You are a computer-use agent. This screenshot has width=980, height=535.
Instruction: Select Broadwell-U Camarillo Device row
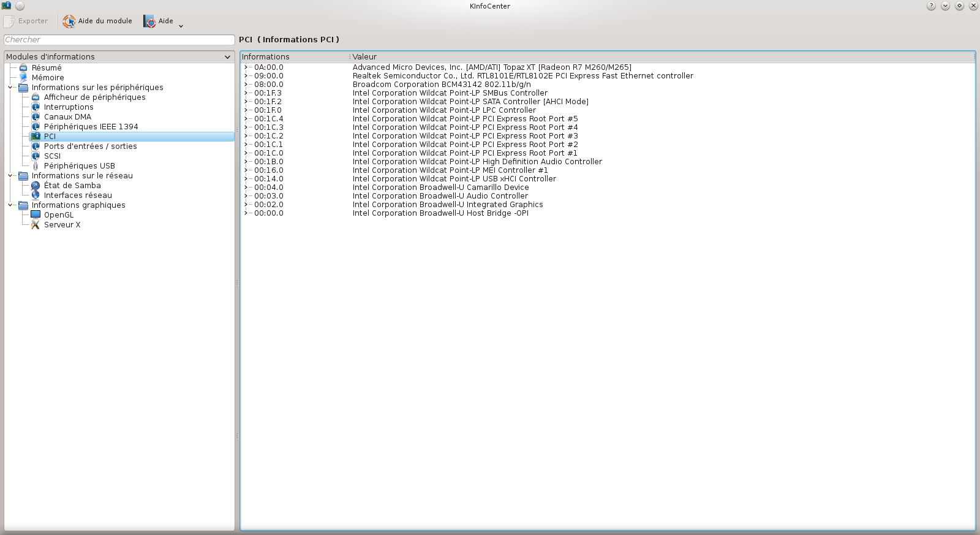click(x=441, y=188)
